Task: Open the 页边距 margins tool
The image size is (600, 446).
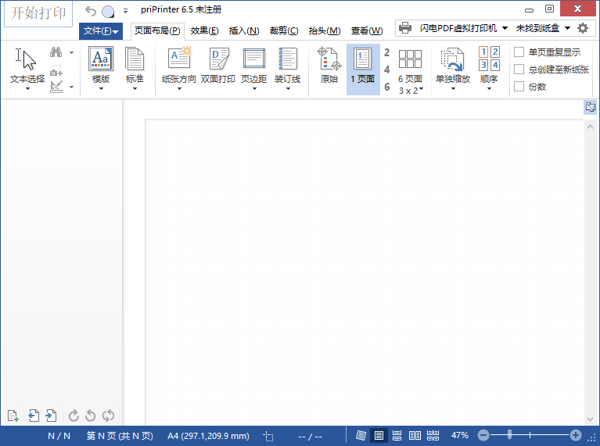Action: click(254, 66)
